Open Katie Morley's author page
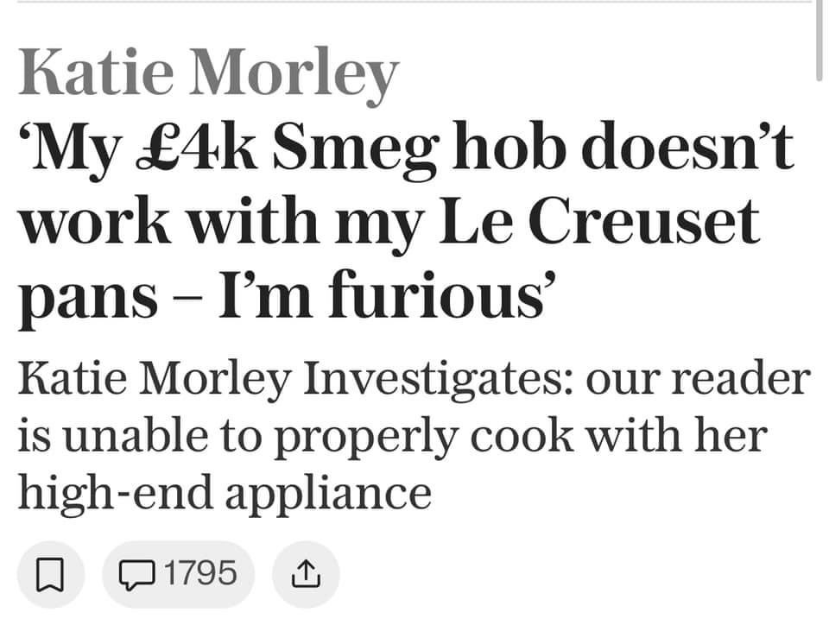 coord(208,73)
